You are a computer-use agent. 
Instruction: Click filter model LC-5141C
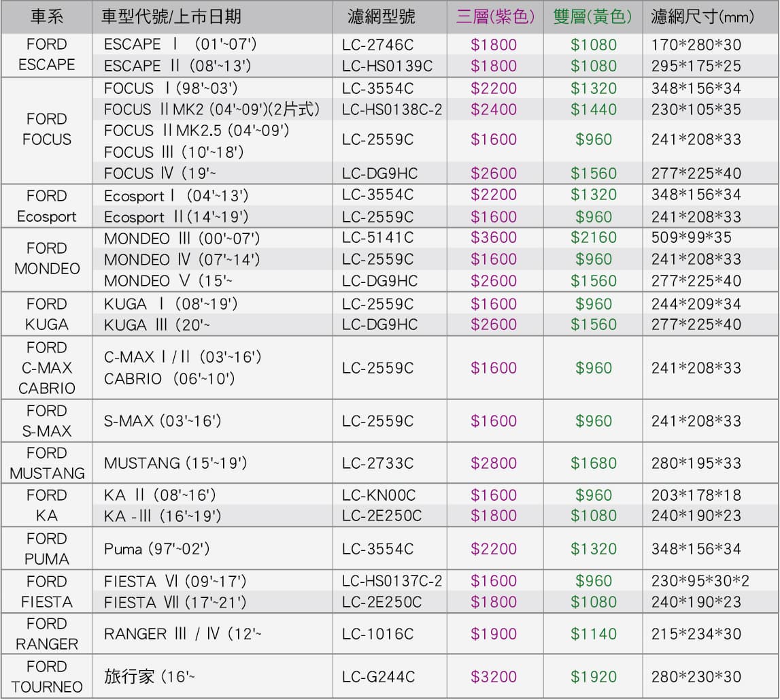[x=377, y=238]
